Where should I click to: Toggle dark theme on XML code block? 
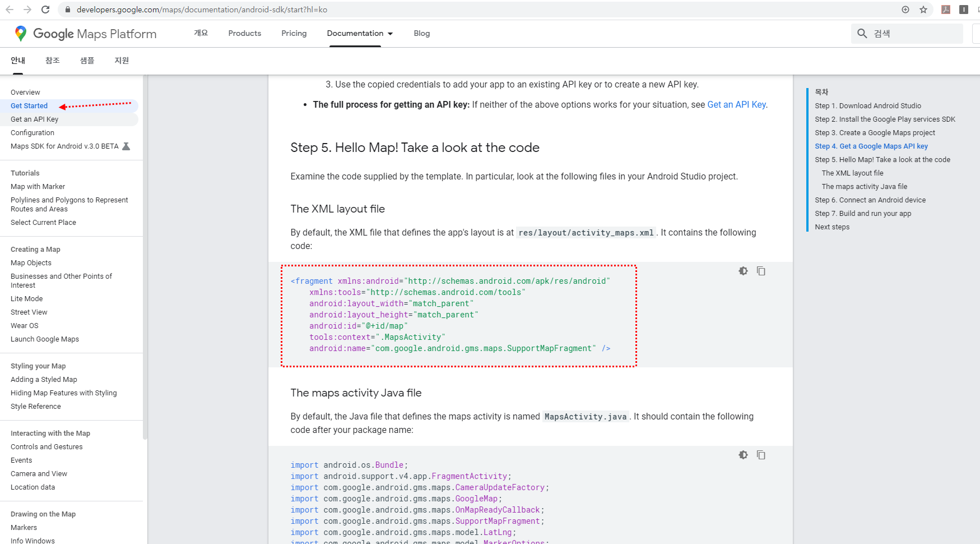(743, 271)
